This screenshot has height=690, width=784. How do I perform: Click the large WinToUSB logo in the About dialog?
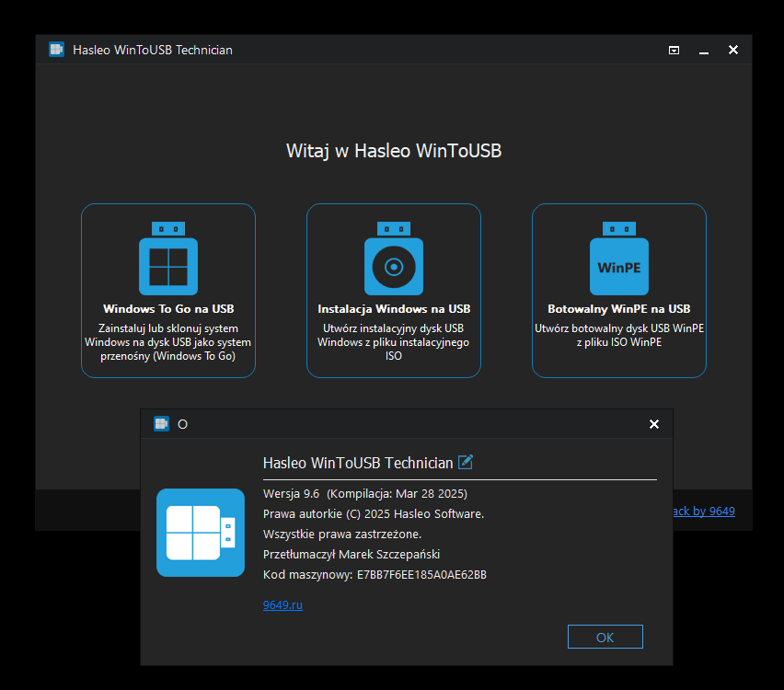tap(201, 533)
